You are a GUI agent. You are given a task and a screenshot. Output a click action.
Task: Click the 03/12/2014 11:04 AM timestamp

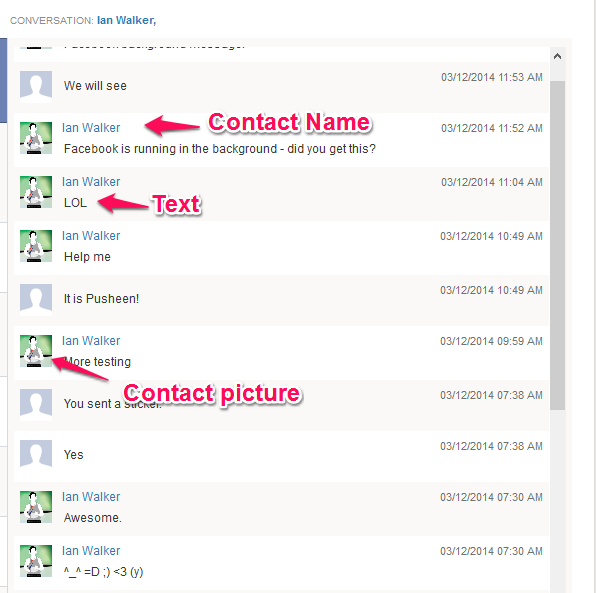[x=491, y=182]
